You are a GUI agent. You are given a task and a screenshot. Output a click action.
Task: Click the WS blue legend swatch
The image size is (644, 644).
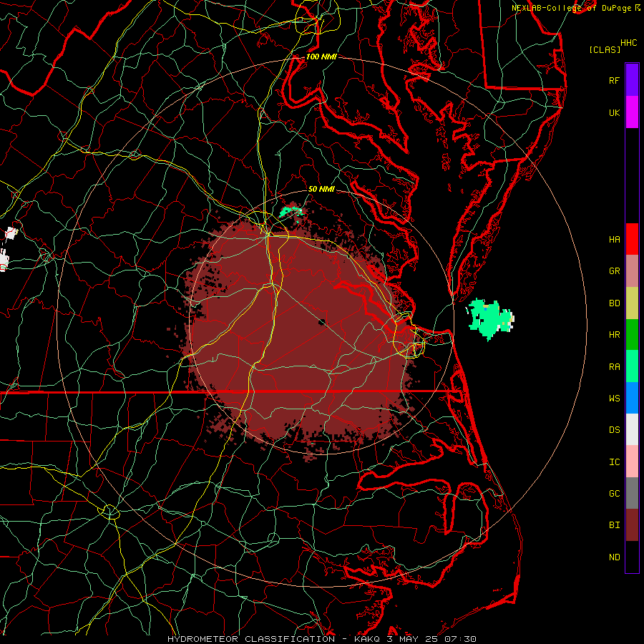632,398
